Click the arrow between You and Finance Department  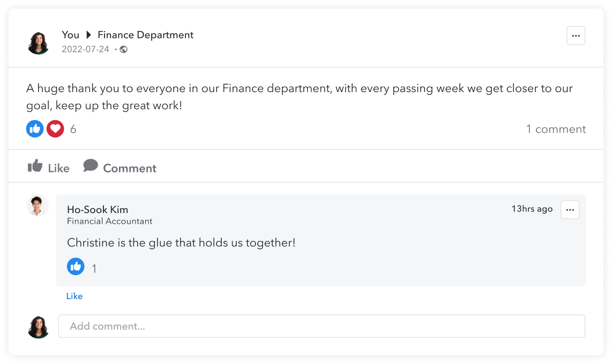[x=89, y=35]
